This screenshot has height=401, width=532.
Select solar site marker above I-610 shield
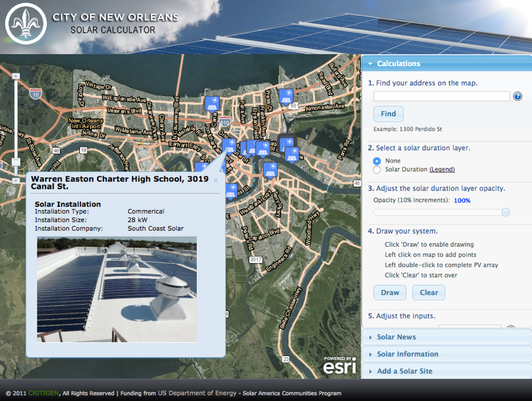212,103
